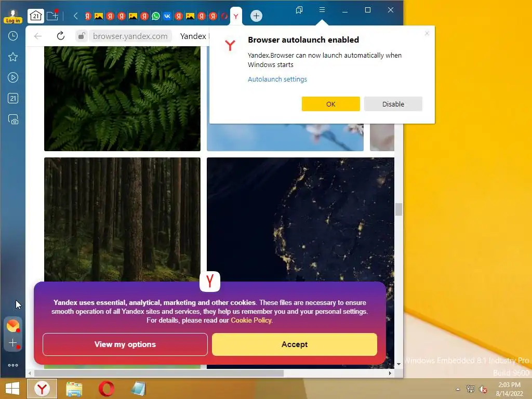Select the fern leaves background thumbnail
Screen dimensions: 532x399
point(122,99)
